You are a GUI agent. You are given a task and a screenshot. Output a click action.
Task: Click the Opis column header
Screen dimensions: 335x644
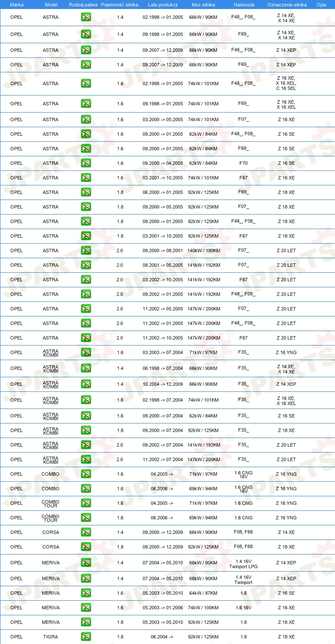click(x=321, y=5)
